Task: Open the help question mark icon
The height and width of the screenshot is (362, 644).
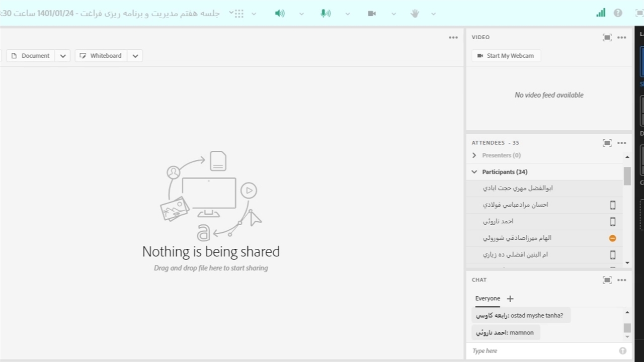Action: (618, 13)
